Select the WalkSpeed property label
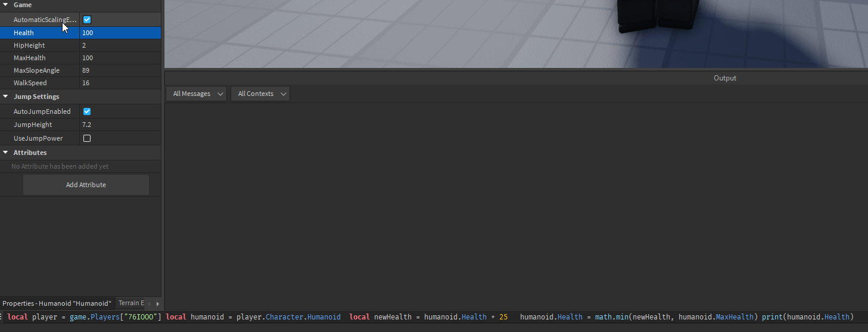This screenshot has width=868, height=332. (30, 83)
